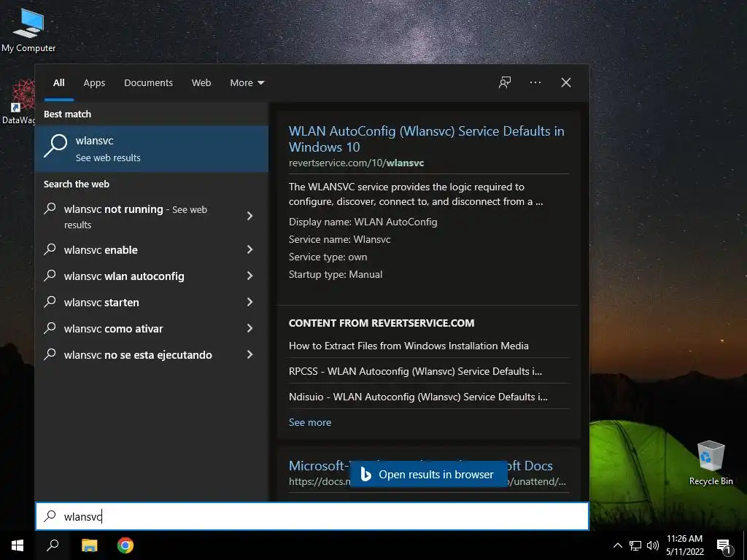Open My Computer desktop icon
Screen dimensions: 747x560
click(x=28, y=30)
